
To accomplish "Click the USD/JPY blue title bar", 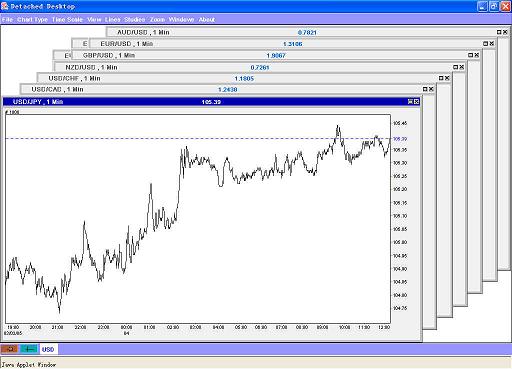I will pyautogui.click(x=211, y=102).
